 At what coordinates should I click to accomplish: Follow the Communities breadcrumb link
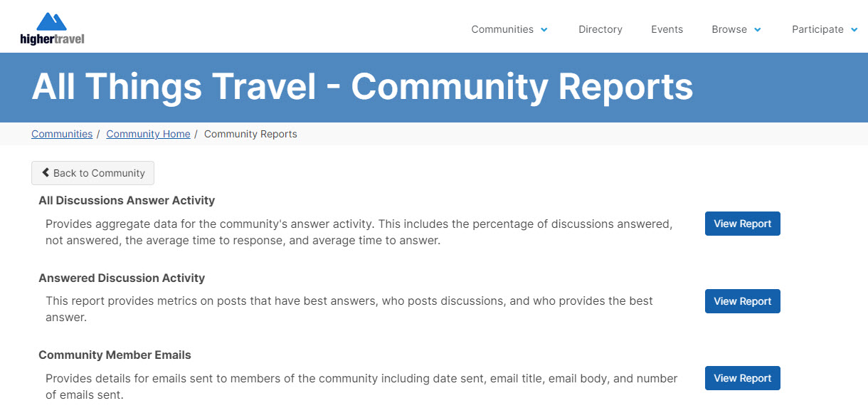(62, 134)
